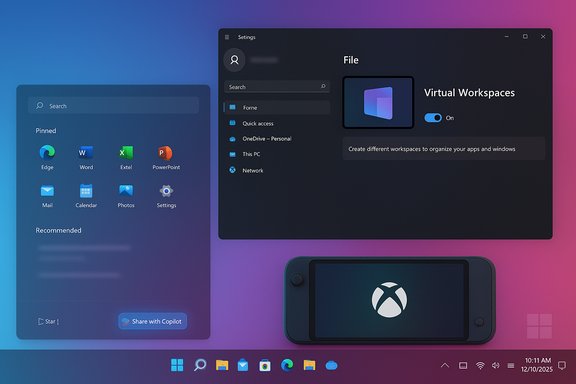Click the Start menu search field
This screenshot has width=576, height=384.
click(114, 106)
